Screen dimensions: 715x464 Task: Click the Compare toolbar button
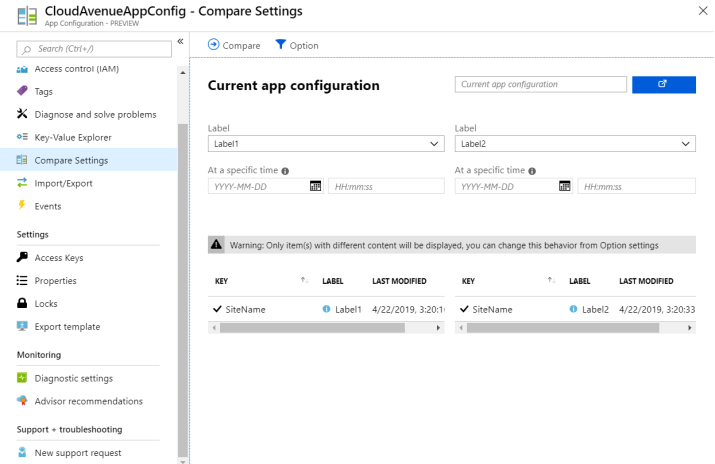coord(234,45)
